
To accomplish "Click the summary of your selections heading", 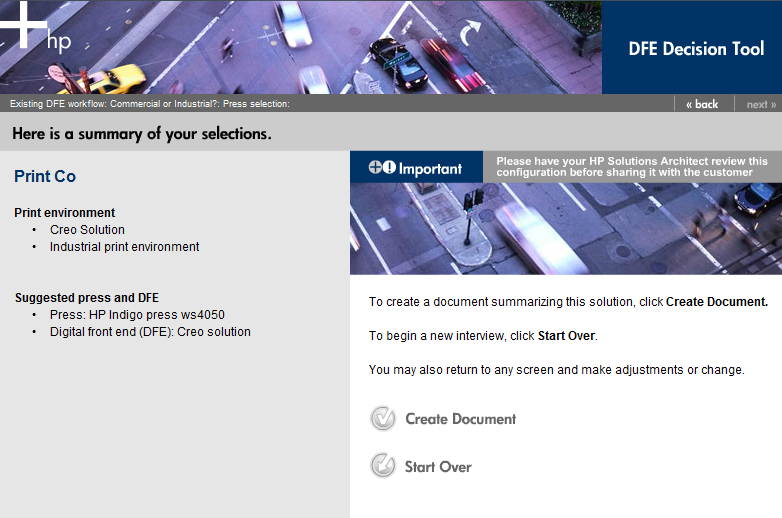I will [141, 133].
